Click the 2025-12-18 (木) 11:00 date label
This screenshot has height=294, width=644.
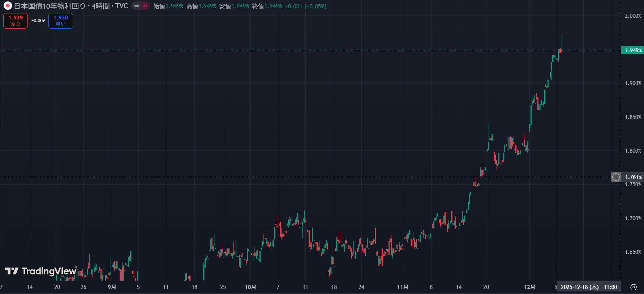click(x=589, y=287)
